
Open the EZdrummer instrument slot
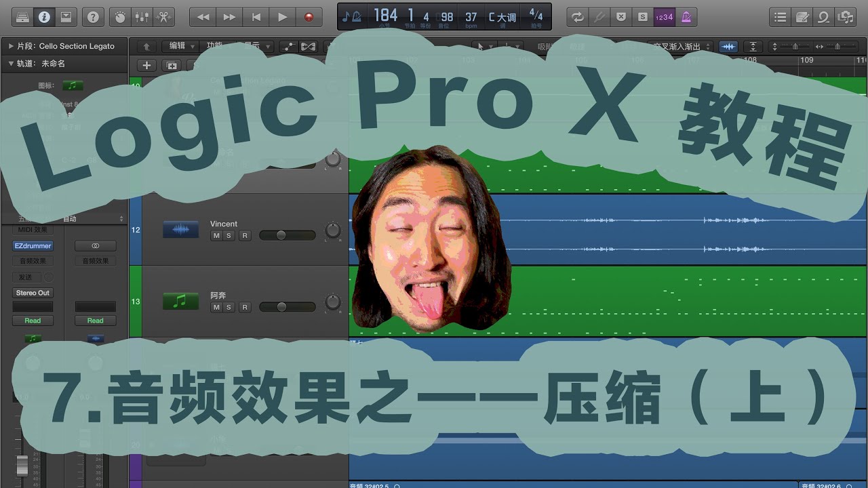click(33, 246)
